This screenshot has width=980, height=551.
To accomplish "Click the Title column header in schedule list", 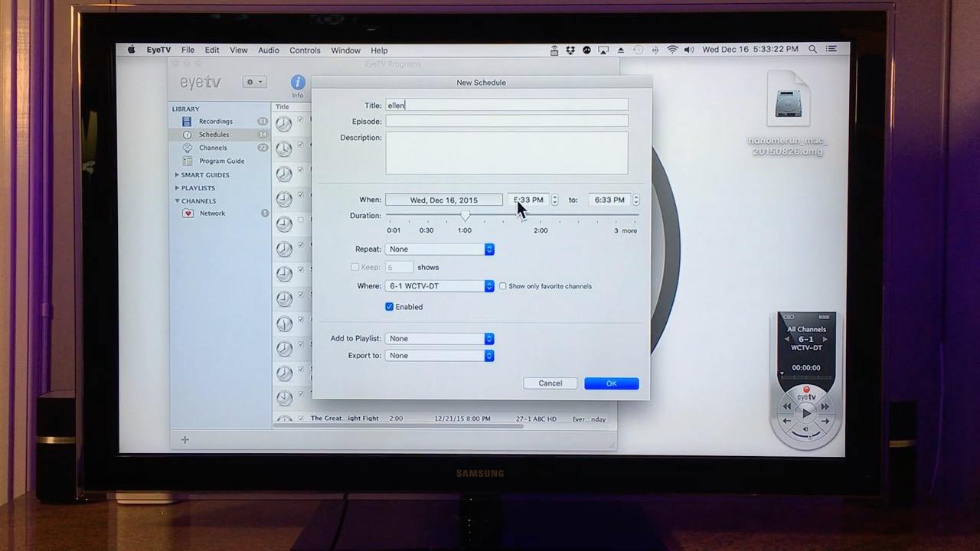I will (x=291, y=107).
